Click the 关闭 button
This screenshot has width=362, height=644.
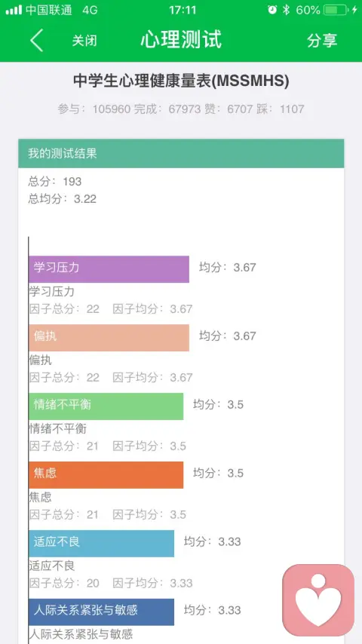pos(84,41)
